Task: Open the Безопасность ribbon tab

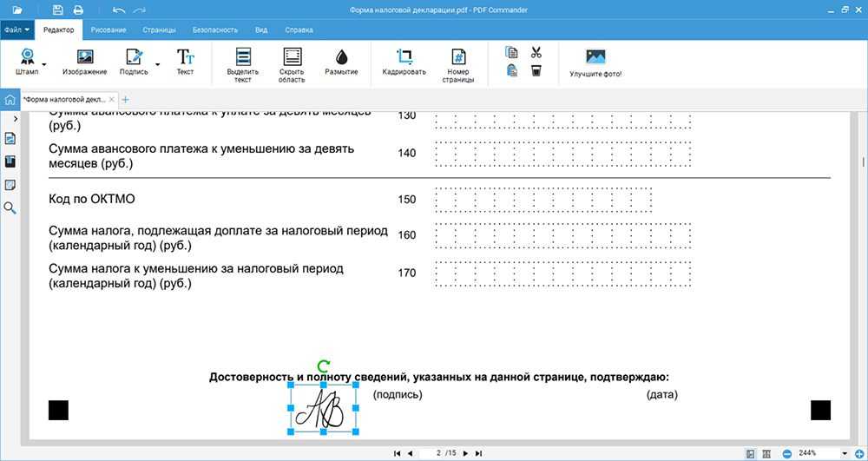Action: pos(214,30)
